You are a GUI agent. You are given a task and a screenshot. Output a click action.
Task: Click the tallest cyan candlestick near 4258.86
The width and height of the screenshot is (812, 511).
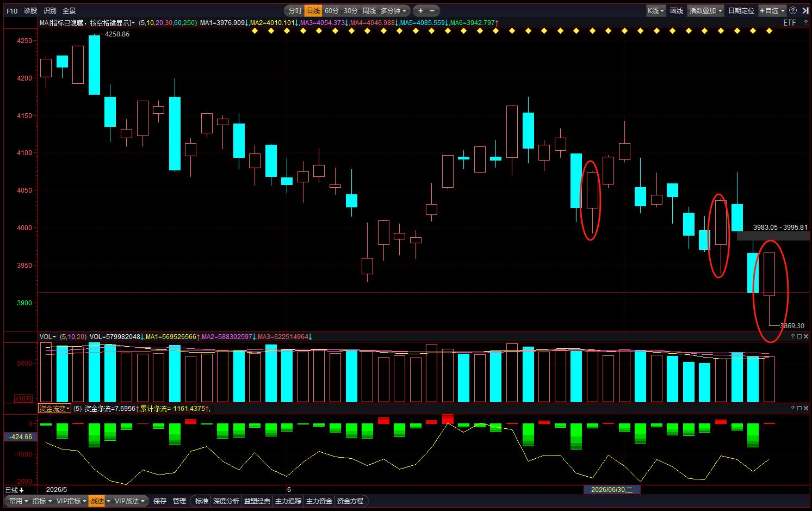pos(94,65)
